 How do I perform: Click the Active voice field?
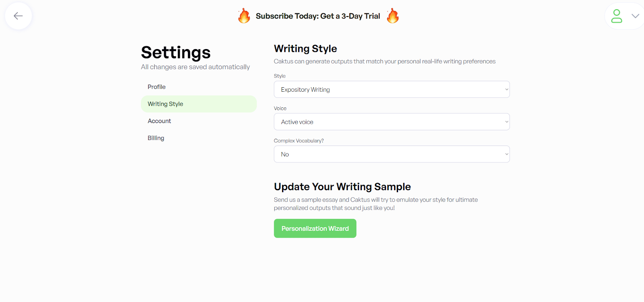coord(391,121)
